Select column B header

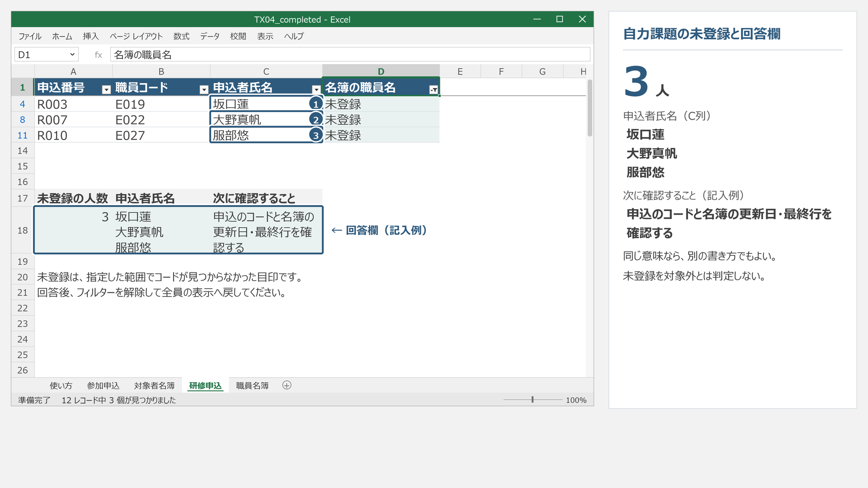[x=161, y=71]
